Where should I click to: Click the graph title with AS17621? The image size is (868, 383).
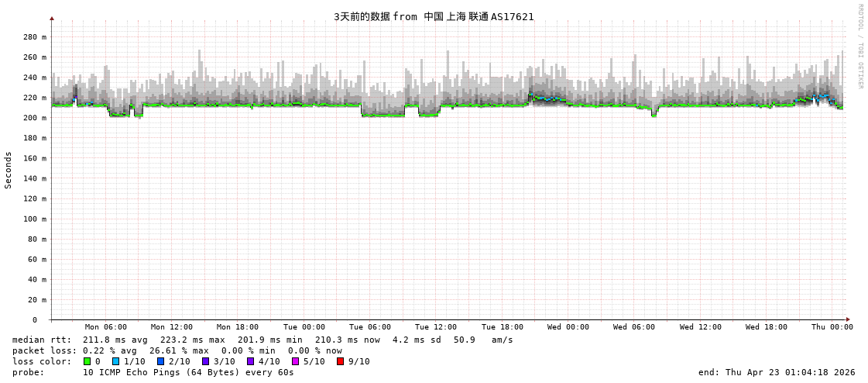tap(434, 16)
